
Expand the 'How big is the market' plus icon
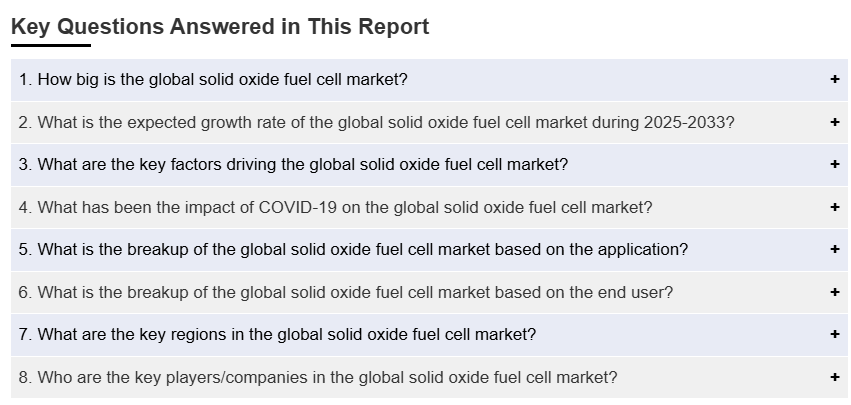point(834,79)
